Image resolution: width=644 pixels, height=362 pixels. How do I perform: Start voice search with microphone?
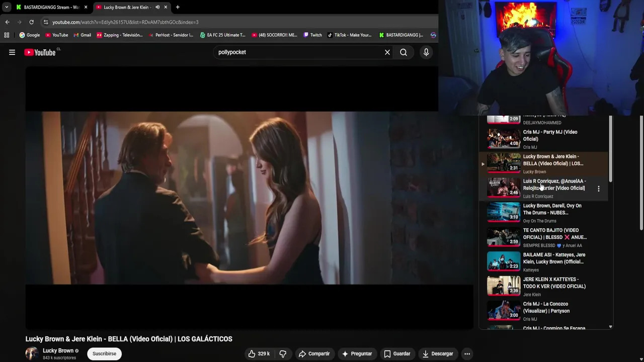pyautogui.click(x=426, y=52)
